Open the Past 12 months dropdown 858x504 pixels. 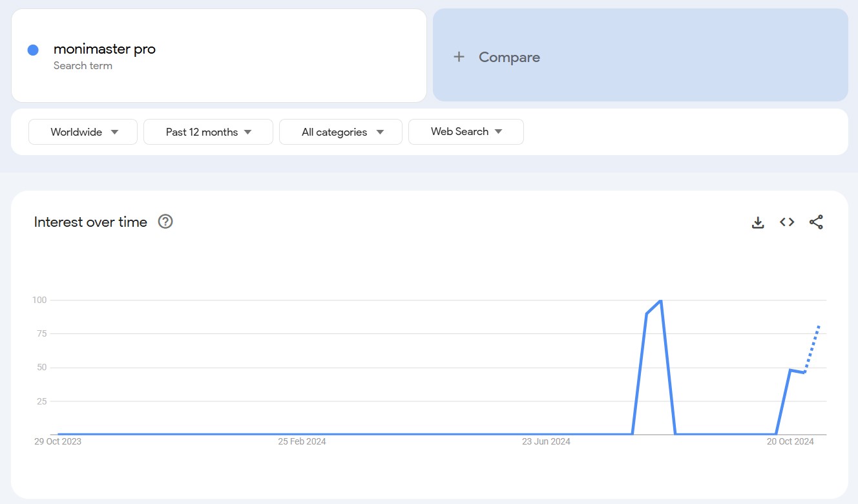pos(208,132)
